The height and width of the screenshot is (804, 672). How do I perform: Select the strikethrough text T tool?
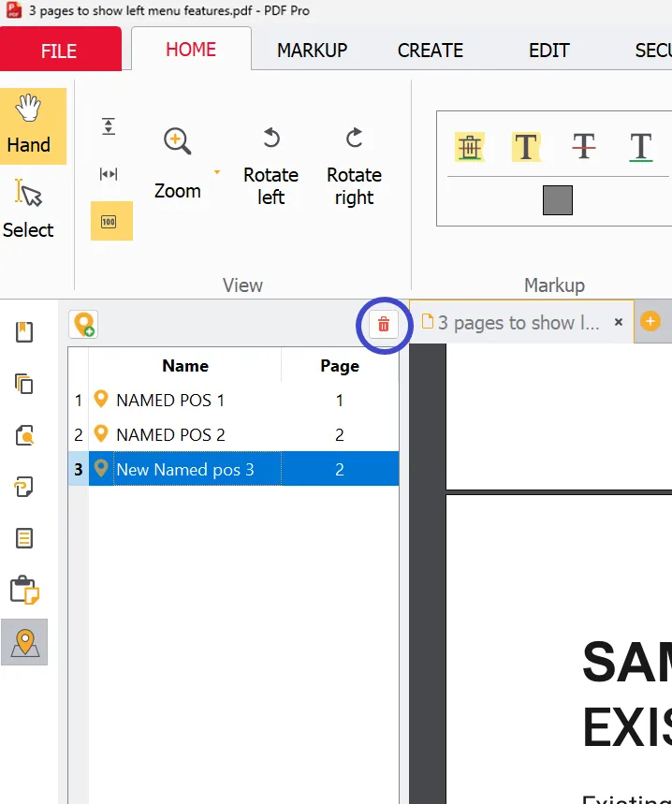tap(584, 147)
